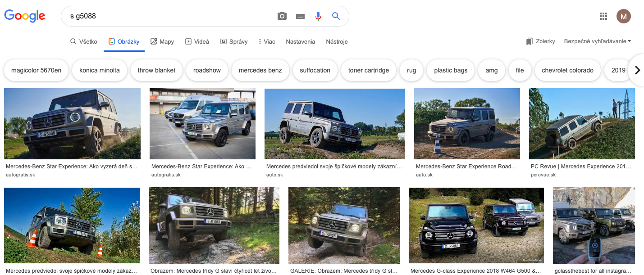Open the Google apps grid
Screen dimensions: 644x275
pyautogui.click(x=603, y=17)
